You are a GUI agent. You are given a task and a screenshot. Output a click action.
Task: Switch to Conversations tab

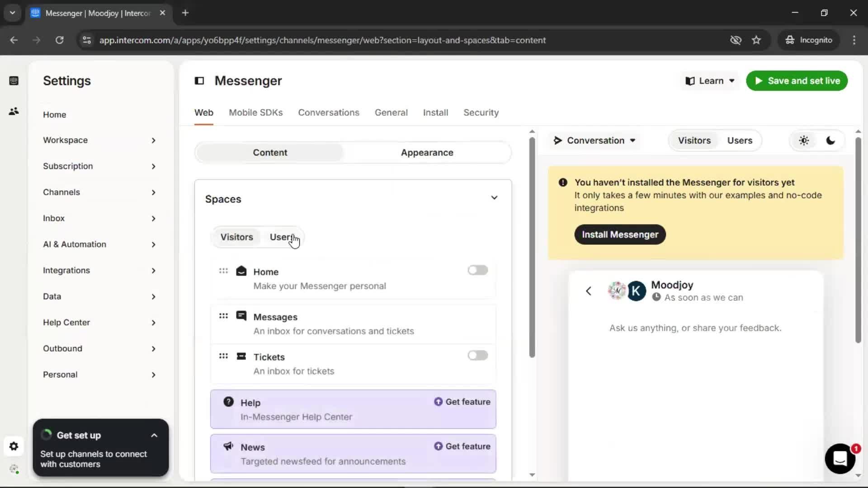pos(329,113)
